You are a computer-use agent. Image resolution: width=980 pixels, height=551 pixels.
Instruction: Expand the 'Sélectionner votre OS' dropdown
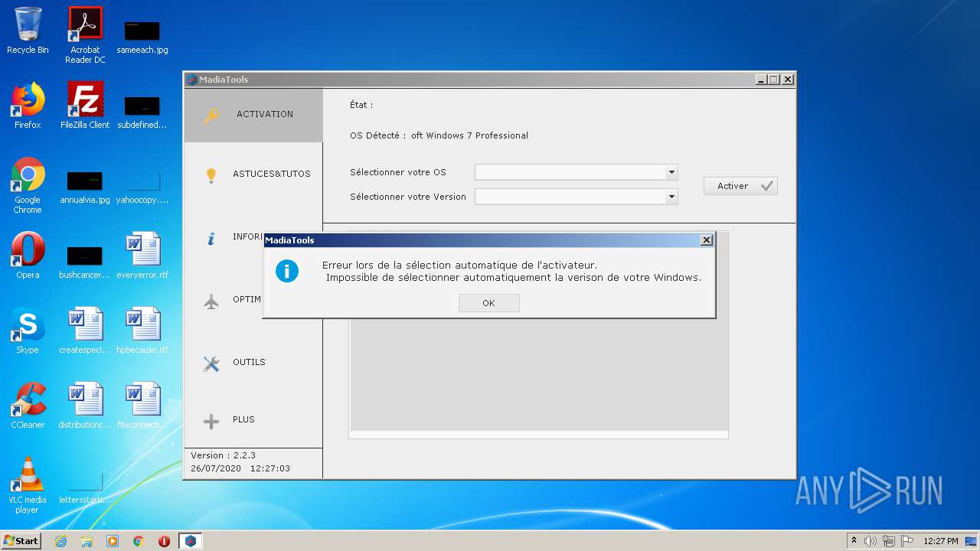pos(671,172)
